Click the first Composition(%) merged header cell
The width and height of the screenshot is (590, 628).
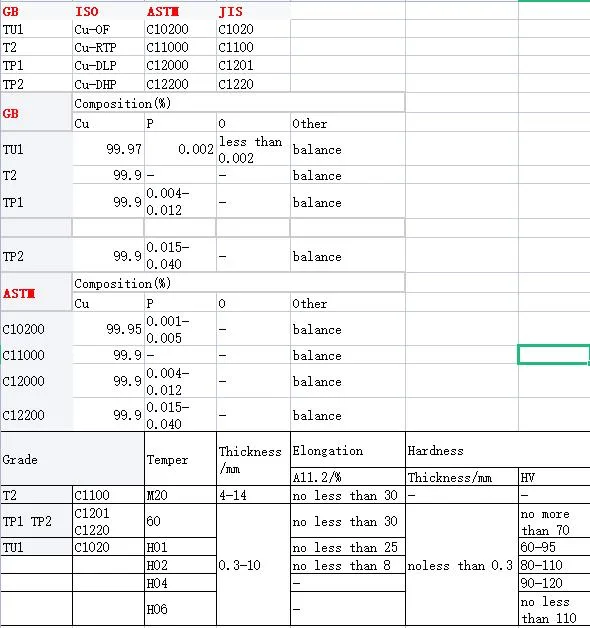click(238, 103)
